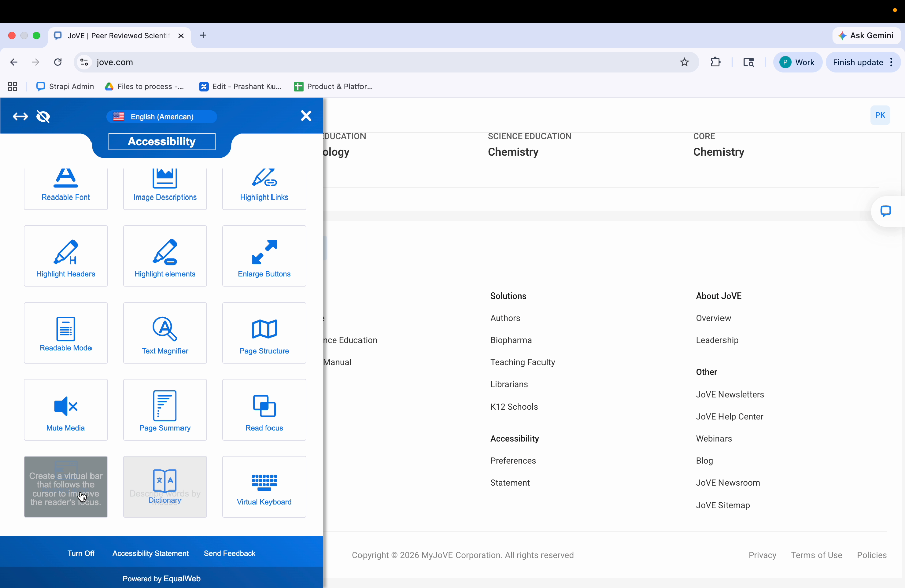Click the Dictionary book icon
905x588 pixels.
tap(165, 481)
